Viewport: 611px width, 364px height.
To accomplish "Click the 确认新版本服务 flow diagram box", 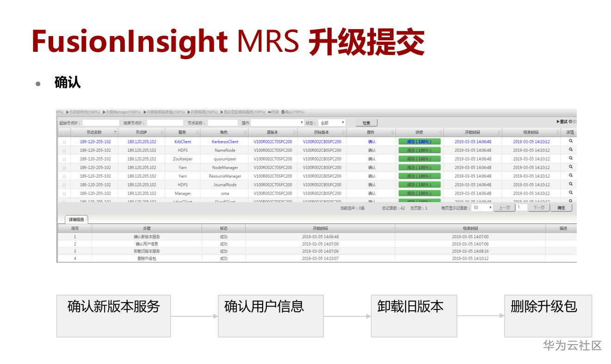I will (x=114, y=316).
